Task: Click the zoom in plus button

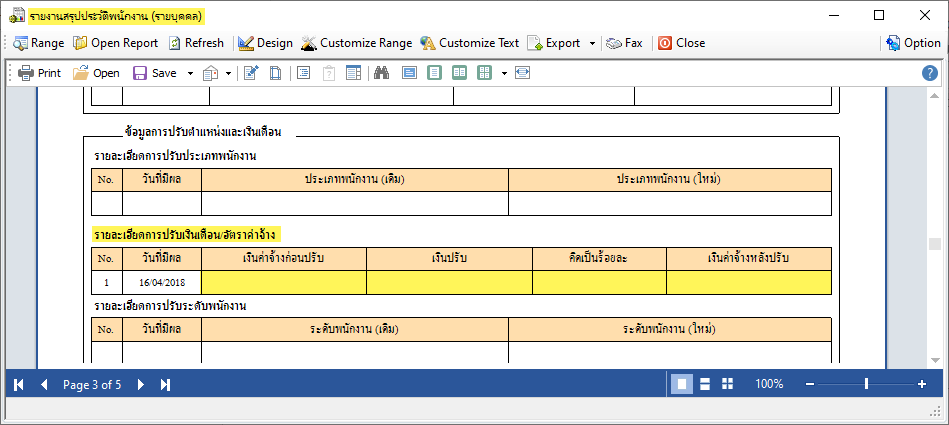Action: tap(922, 384)
